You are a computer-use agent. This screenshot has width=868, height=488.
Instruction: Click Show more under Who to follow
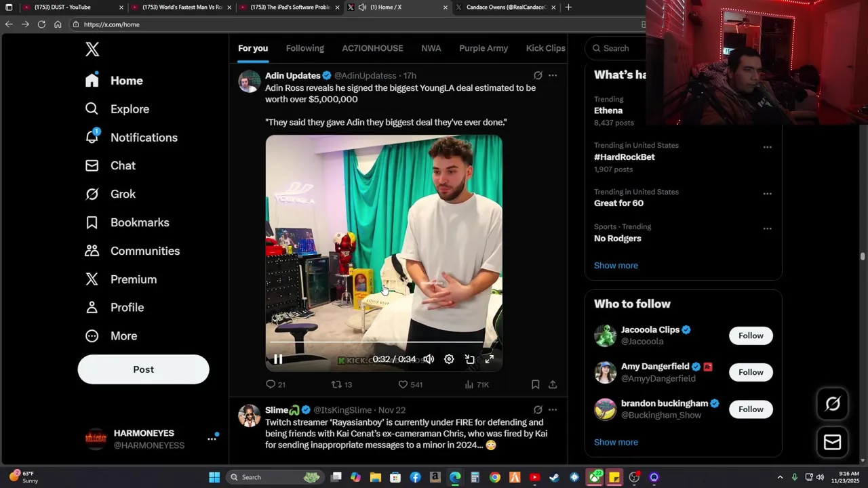click(x=616, y=442)
